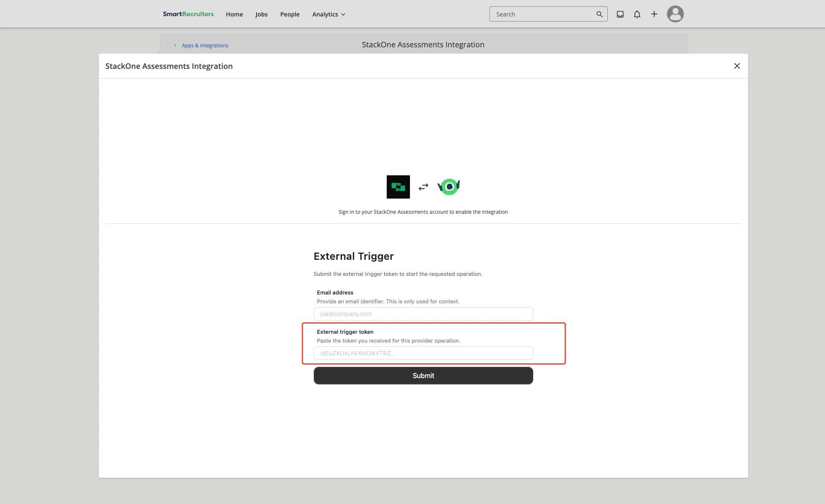Click the bidirectional sync arrows icon

coord(423,186)
